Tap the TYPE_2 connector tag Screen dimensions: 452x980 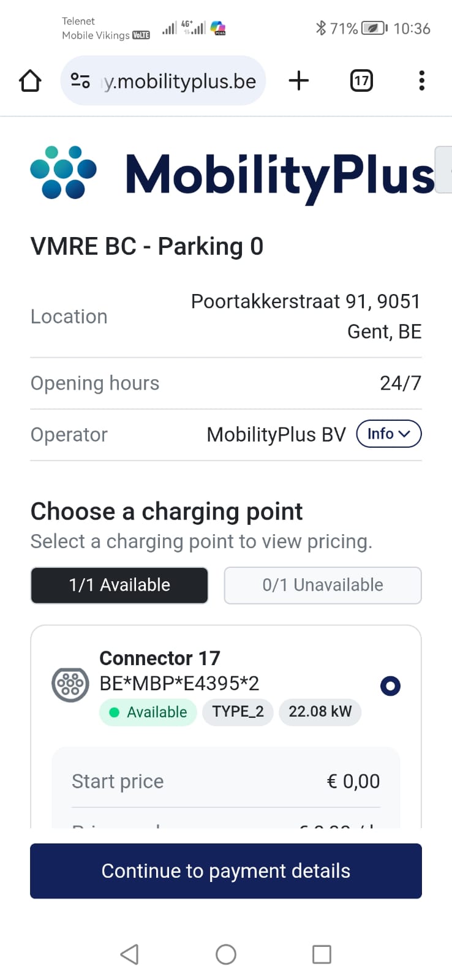pyautogui.click(x=238, y=712)
